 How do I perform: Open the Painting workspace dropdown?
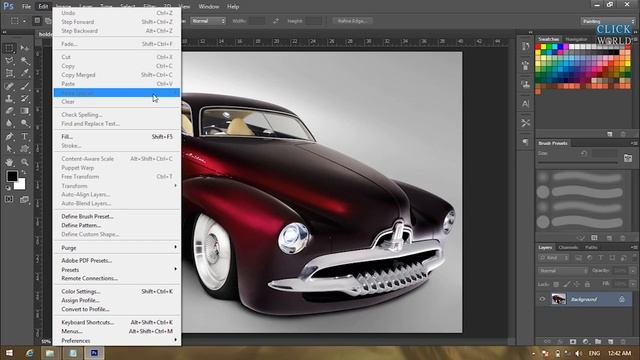point(608,21)
